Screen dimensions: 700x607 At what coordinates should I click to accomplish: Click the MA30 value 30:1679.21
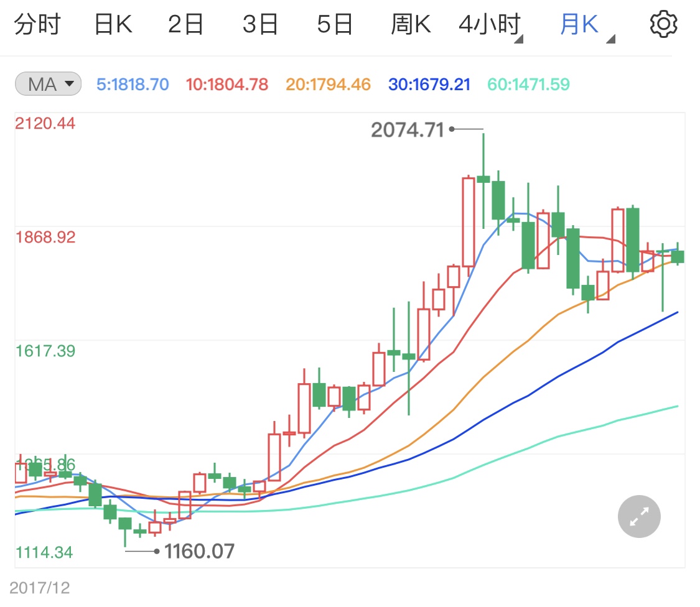tap(429, 85)
